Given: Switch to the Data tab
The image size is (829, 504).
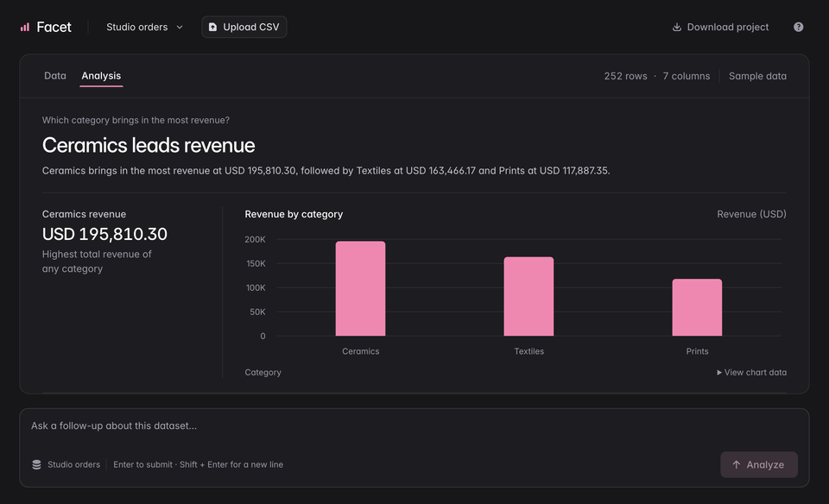Looking at the screenshot, I should [55, 76].
